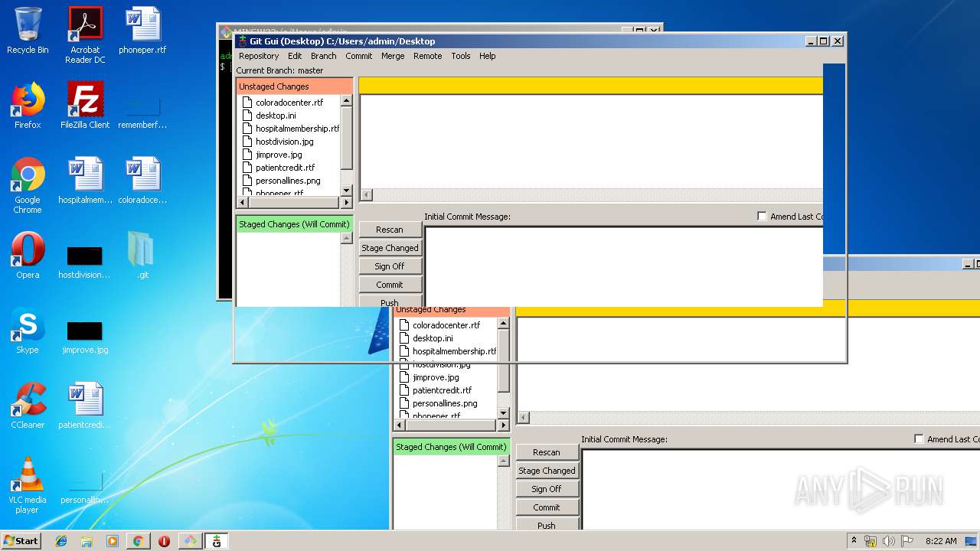980x551 pixels.
Task: Select patientcredit.rtf in front Unstaged Changes
Action: [285, 168]
